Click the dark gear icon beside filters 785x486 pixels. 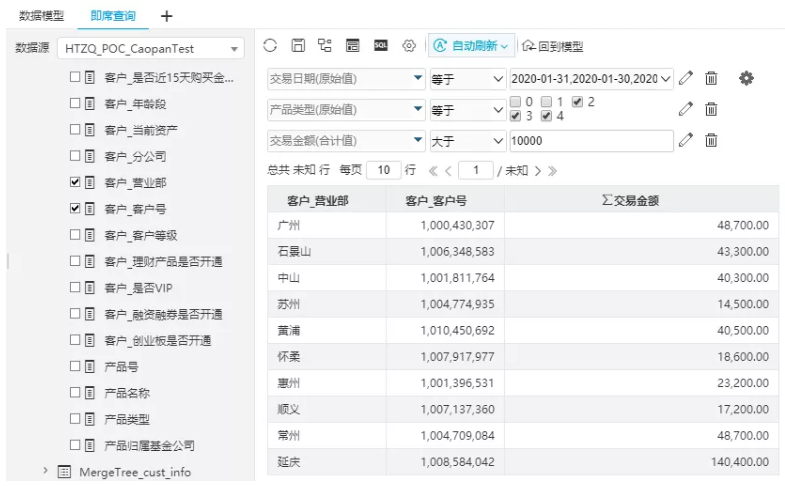(x=746, y=78)
